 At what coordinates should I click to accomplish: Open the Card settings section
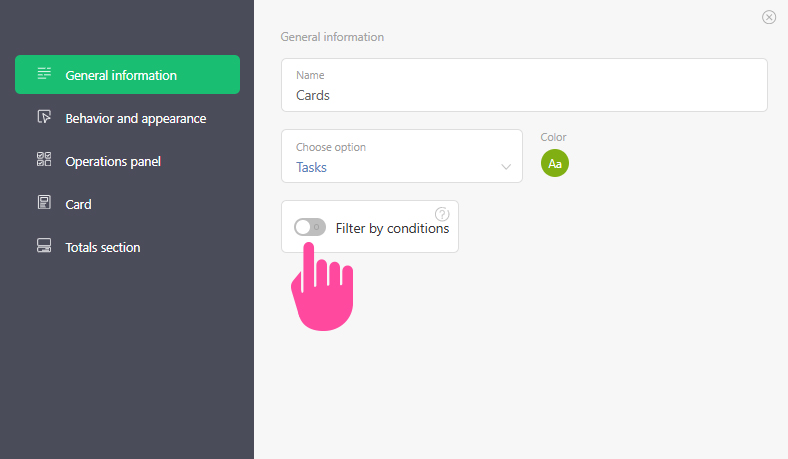78,204
